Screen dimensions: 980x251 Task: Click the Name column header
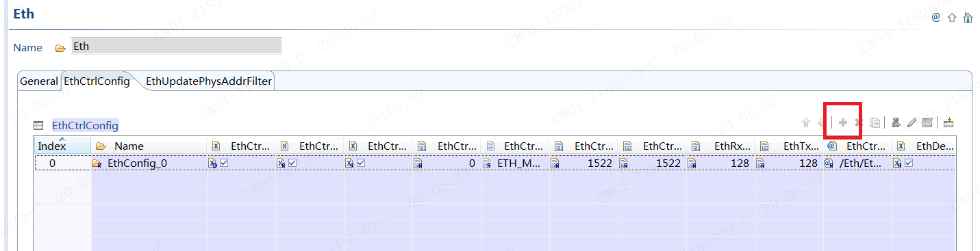[149, 146]
